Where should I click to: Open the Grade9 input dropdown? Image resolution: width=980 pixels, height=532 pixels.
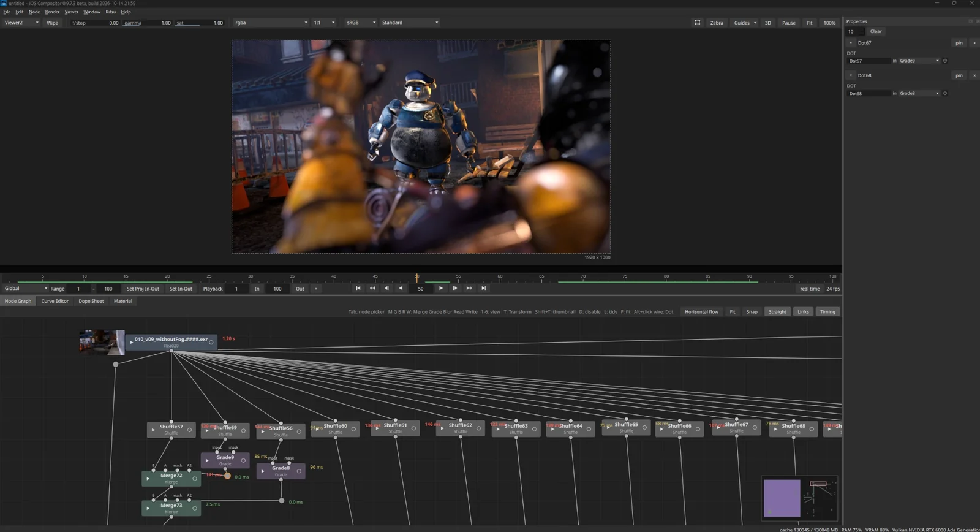[919, 61]
